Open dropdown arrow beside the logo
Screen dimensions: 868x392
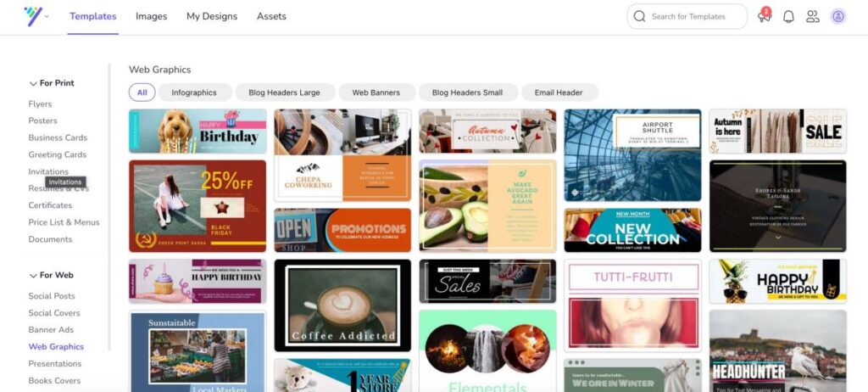[47, 17]
